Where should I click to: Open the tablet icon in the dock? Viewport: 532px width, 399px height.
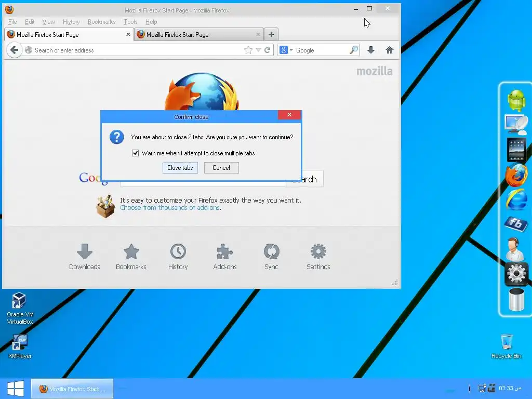516,150
